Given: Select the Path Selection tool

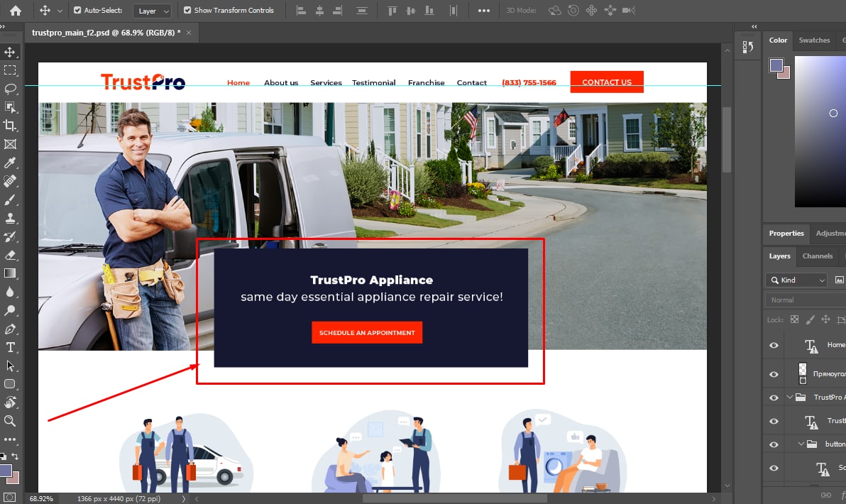Looking at the screenshot, I should click(10, 366).
